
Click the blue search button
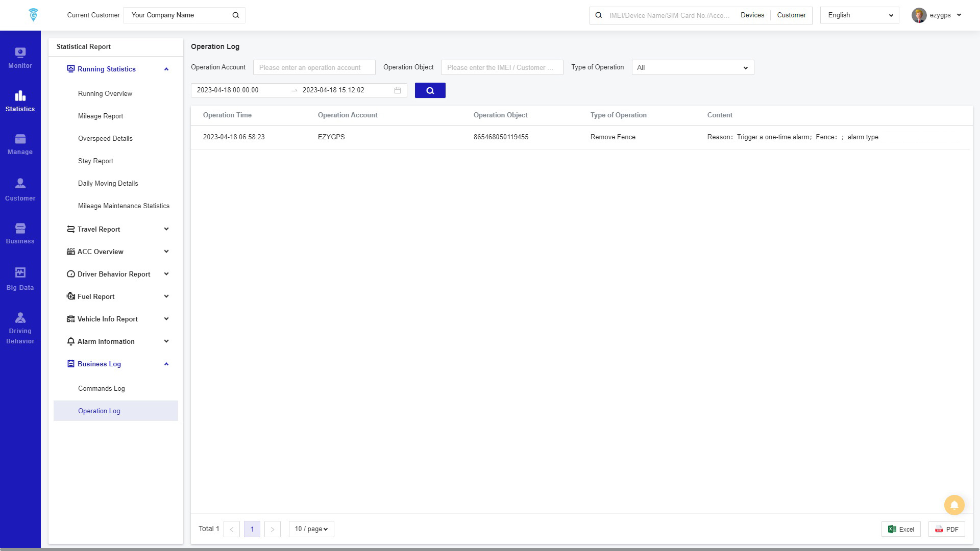tap(430, 90)
